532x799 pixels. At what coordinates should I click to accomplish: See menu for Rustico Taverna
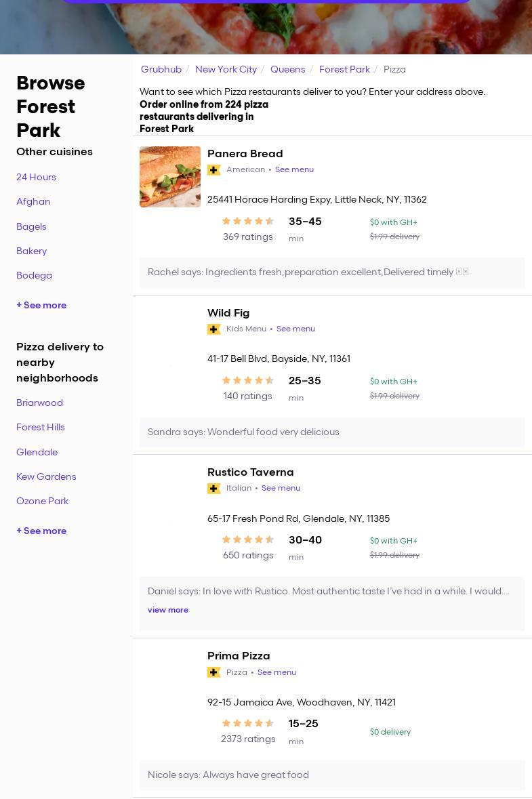tap(281, 488)
